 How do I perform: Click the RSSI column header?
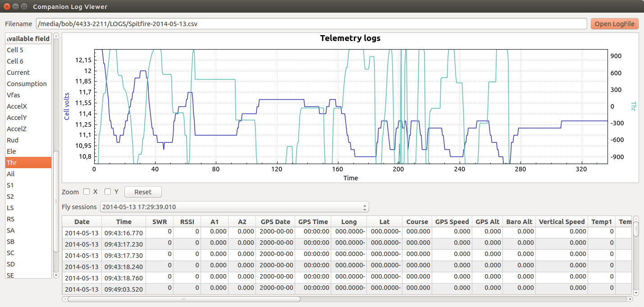(187, 221)
